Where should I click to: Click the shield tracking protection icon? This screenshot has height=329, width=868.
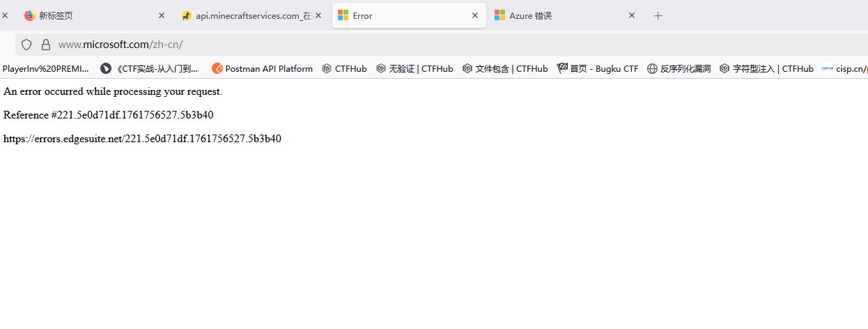[26, 45]
